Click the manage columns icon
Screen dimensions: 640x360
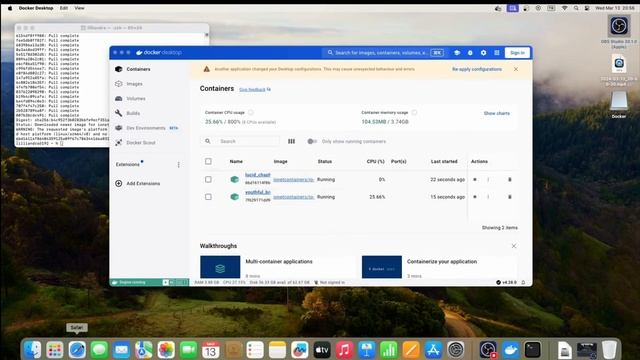click(x=291, y=141)
